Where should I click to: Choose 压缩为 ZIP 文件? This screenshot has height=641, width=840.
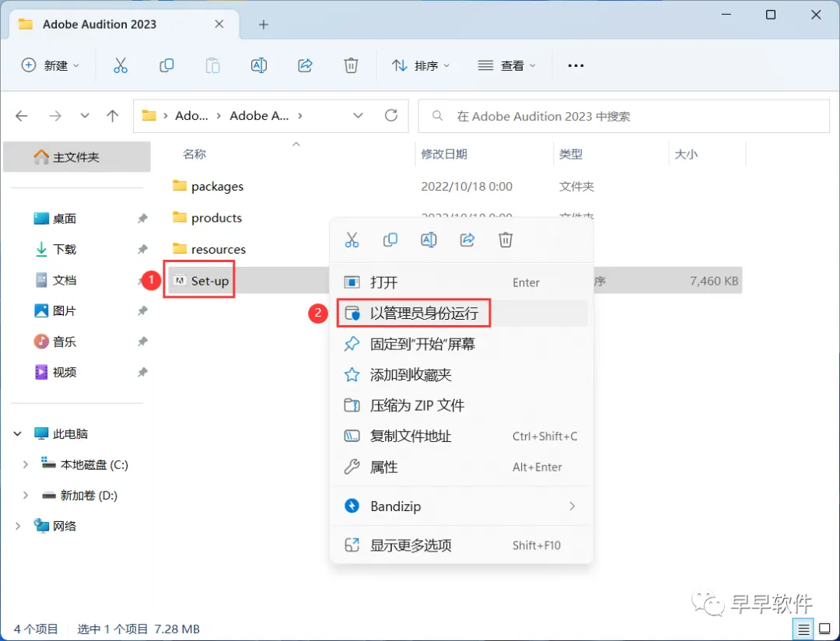coord(460,405)
